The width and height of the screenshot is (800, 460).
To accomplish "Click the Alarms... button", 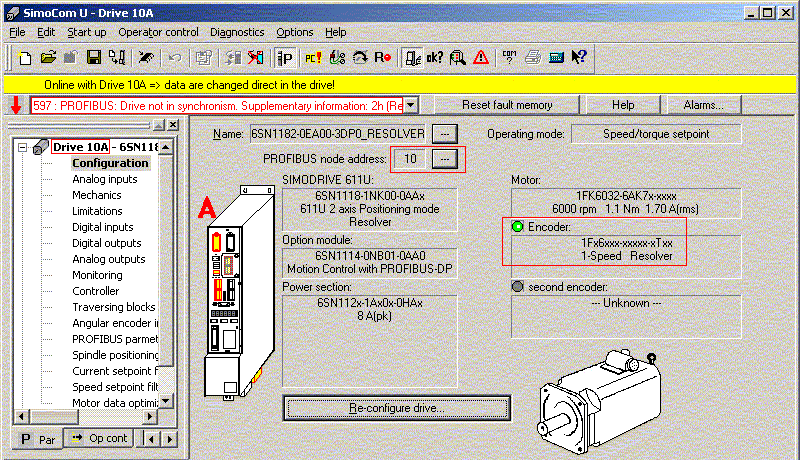I will pyautogui.click(x=704, y=105).
